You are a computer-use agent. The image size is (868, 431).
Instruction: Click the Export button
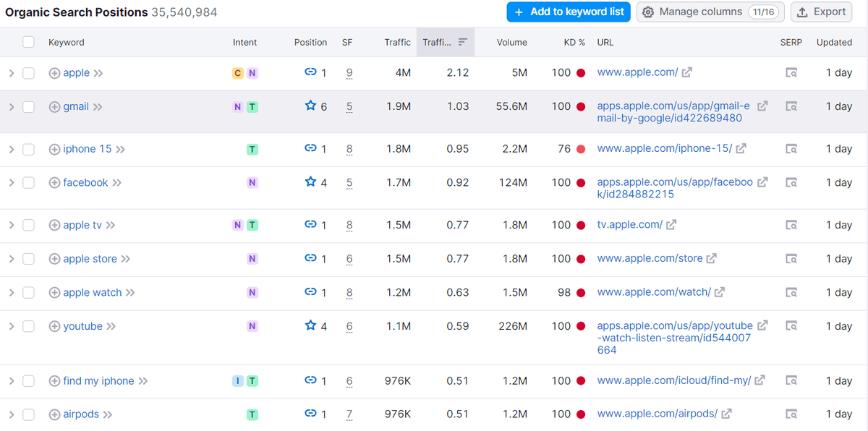821,12
